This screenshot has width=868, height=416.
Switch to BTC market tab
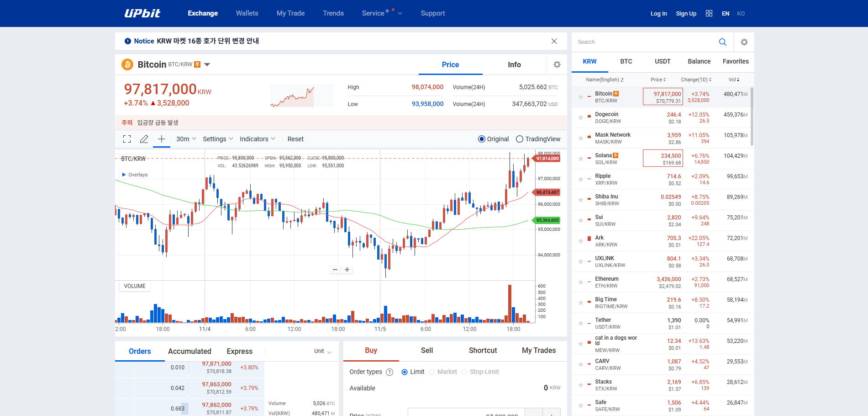coord(626,61)
